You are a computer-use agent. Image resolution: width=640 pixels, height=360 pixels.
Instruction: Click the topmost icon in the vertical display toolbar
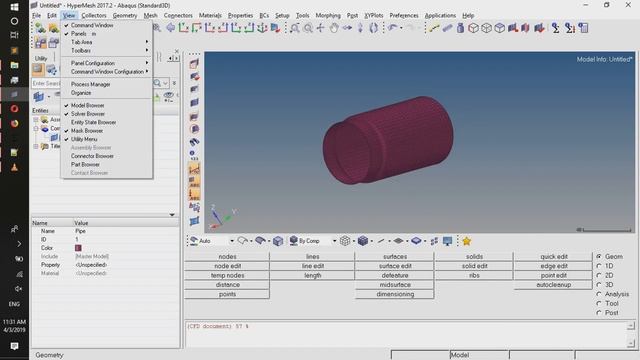(x=194, y=63)
